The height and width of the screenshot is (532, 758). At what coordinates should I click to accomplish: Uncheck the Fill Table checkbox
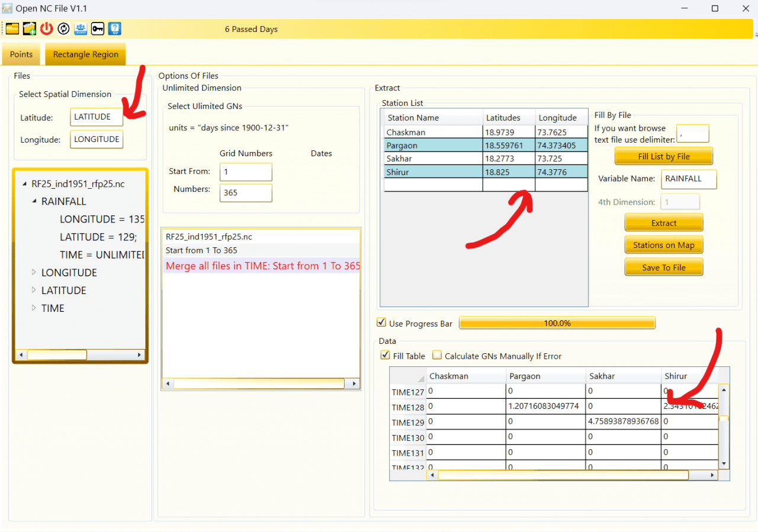[386, 356]
